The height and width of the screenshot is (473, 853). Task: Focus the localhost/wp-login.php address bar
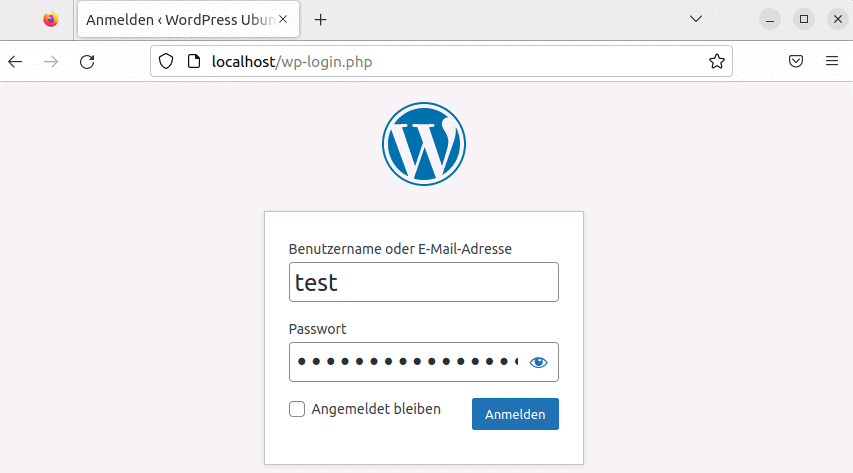[450, 62]
